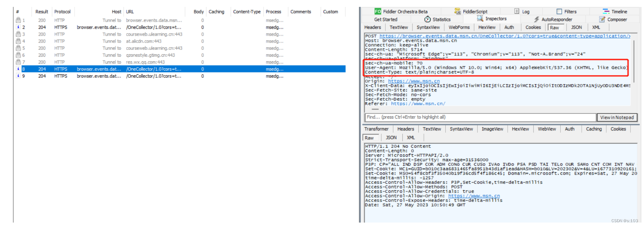Select request Auth inspector tab
This screenshot has width=644, height=226.
(x=509, y=28)
